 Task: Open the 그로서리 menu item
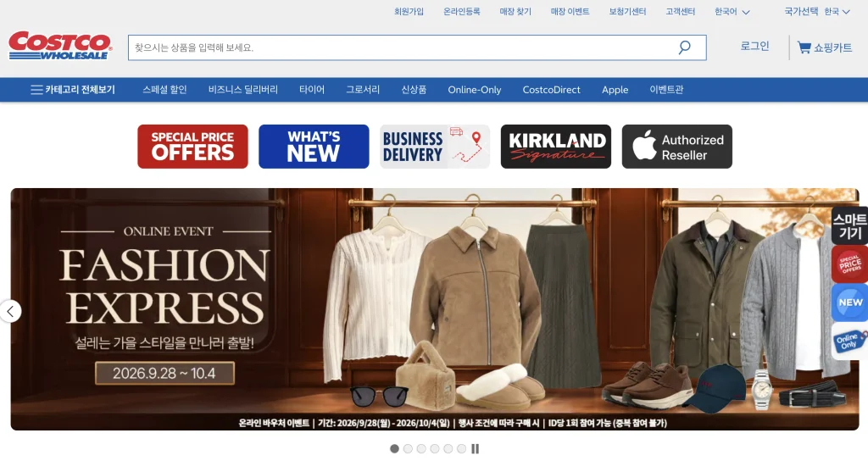click(363, 90)
